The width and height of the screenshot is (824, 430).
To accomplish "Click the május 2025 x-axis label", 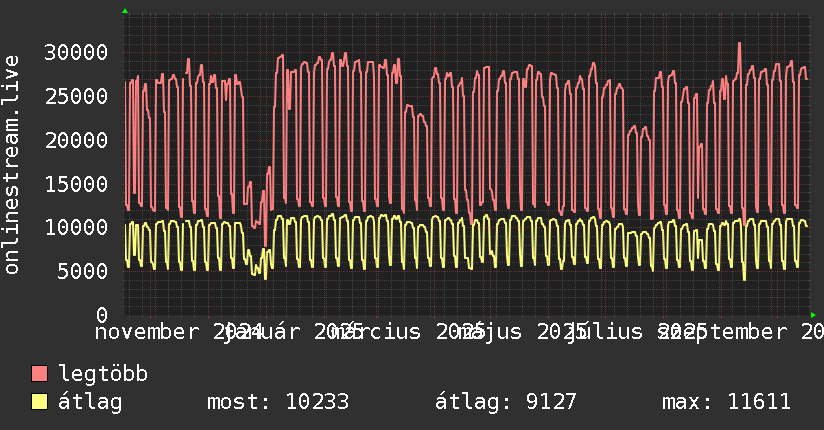I will coord(520,332).
